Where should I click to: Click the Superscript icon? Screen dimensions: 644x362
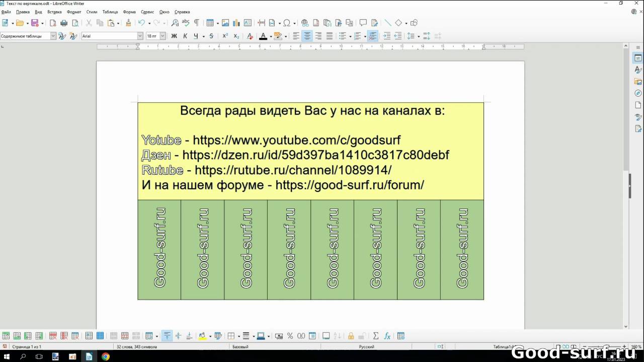(225, 36)
